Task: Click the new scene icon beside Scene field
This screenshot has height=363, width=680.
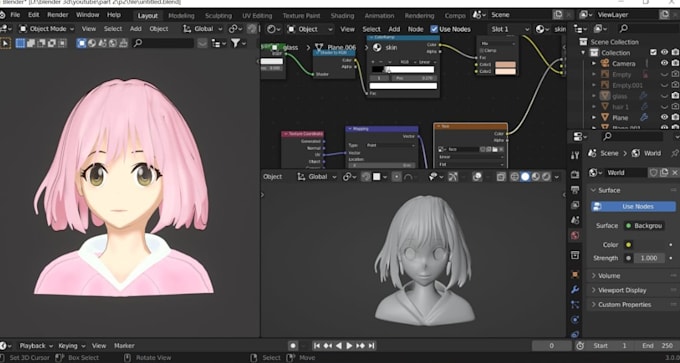Action: 558,15
